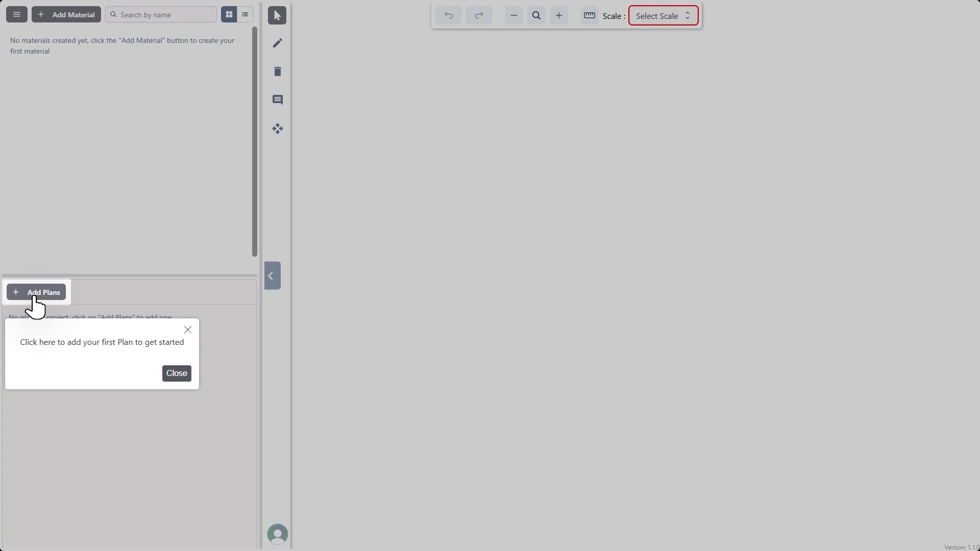Switch materials to grid view
This screenshot has height=551, width=980.
click(229, 15)
